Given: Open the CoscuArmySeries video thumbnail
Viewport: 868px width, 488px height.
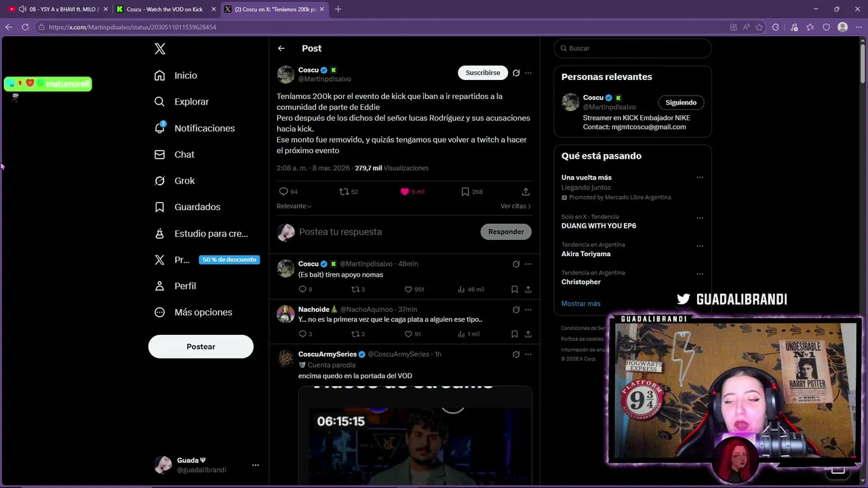Looking at the screenshot, I should click(415, 436).
